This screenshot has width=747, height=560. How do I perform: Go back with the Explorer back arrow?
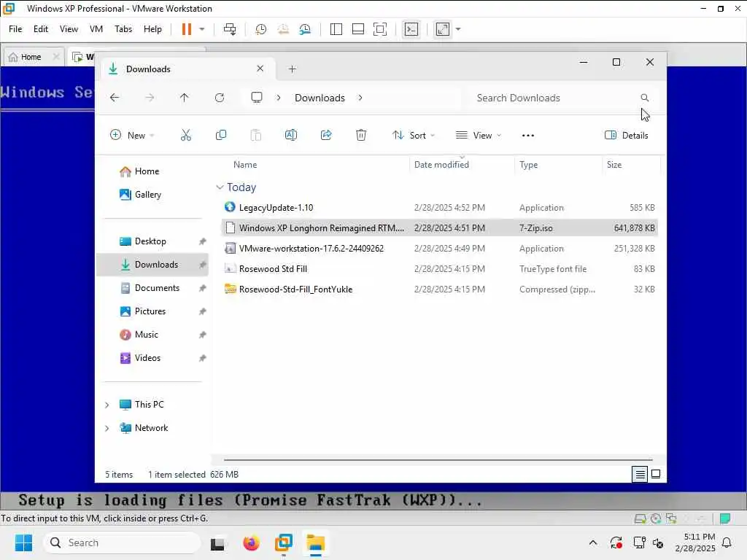tap(115, 98)
